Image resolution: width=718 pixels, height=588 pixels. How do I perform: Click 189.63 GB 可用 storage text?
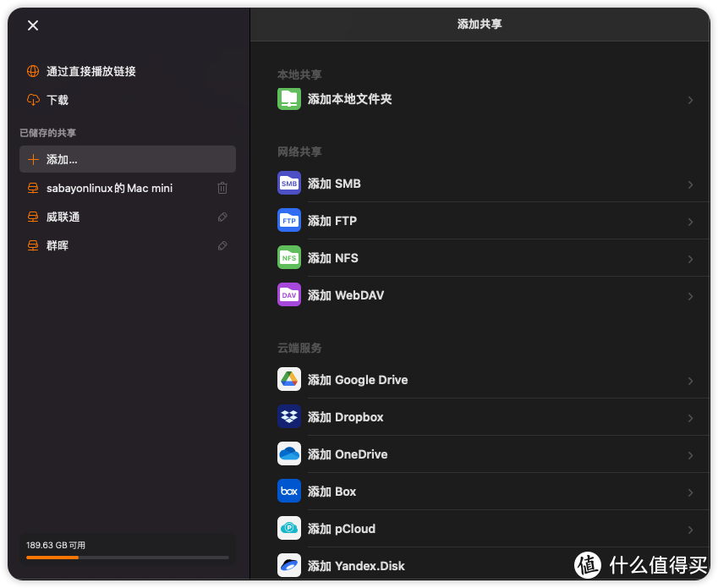tap(56, 545)
